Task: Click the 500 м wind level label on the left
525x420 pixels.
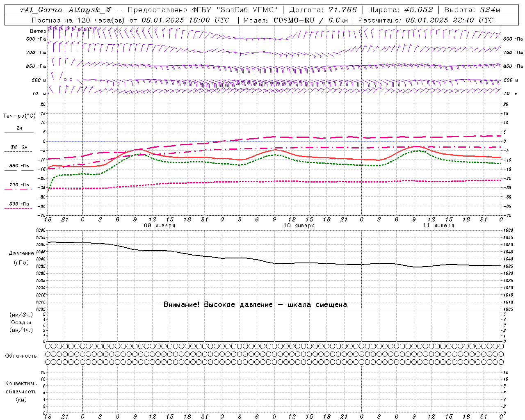Action: coord(39,80)
